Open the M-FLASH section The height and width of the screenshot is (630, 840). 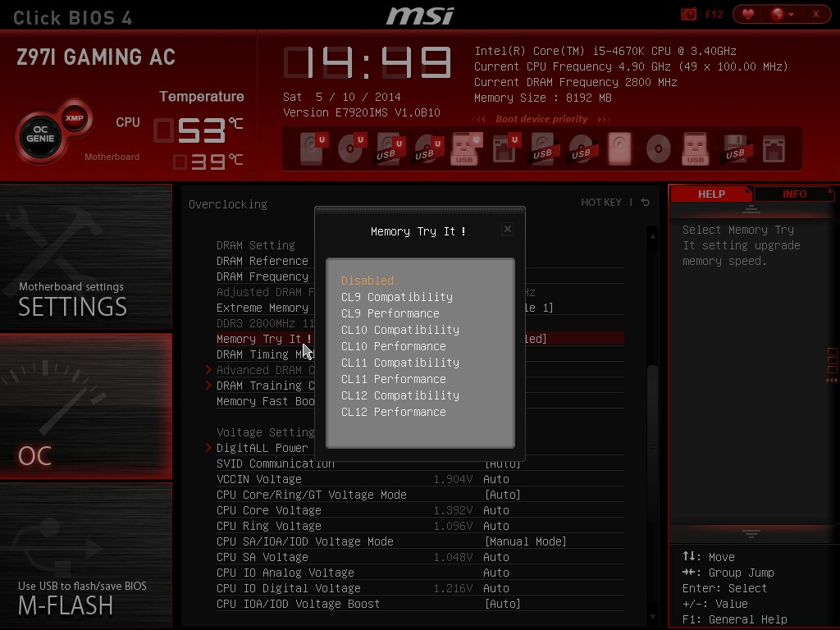click(x=85, y=555)
